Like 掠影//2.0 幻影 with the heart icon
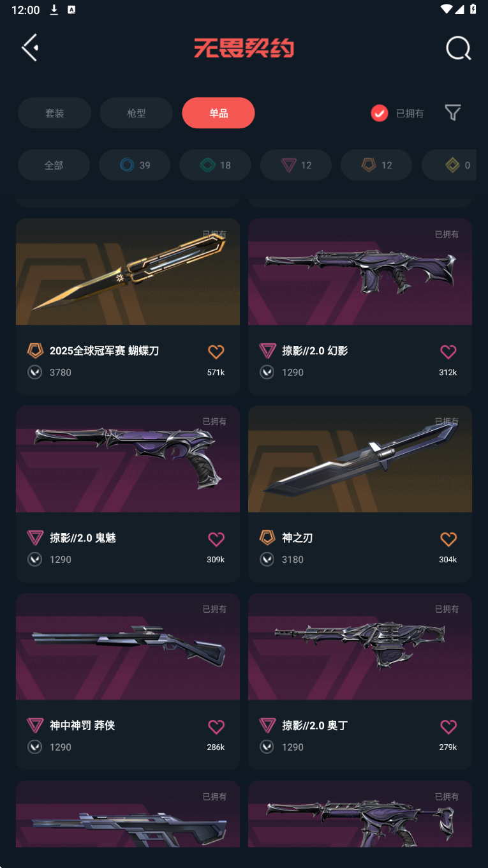Screen dimensions: 488x868 (x=448, y=352)
